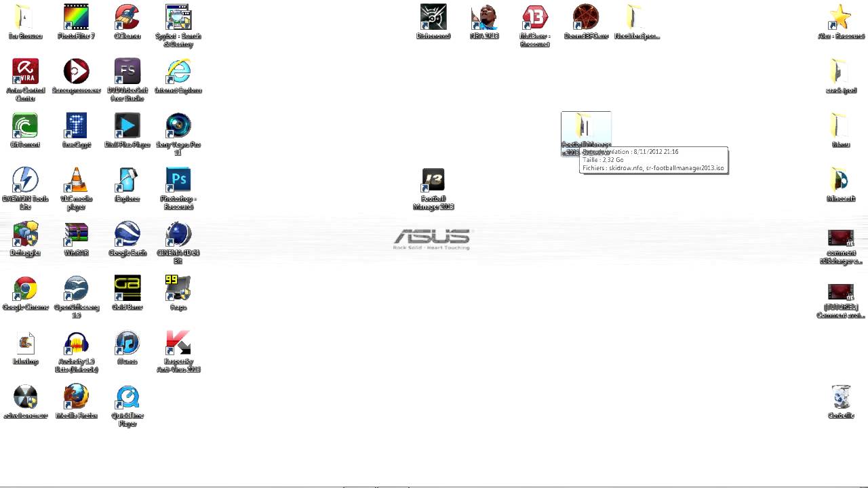Open the Corbeille recycle bin
This screenshot has height=488, width=868.
[x=841, y=396]
